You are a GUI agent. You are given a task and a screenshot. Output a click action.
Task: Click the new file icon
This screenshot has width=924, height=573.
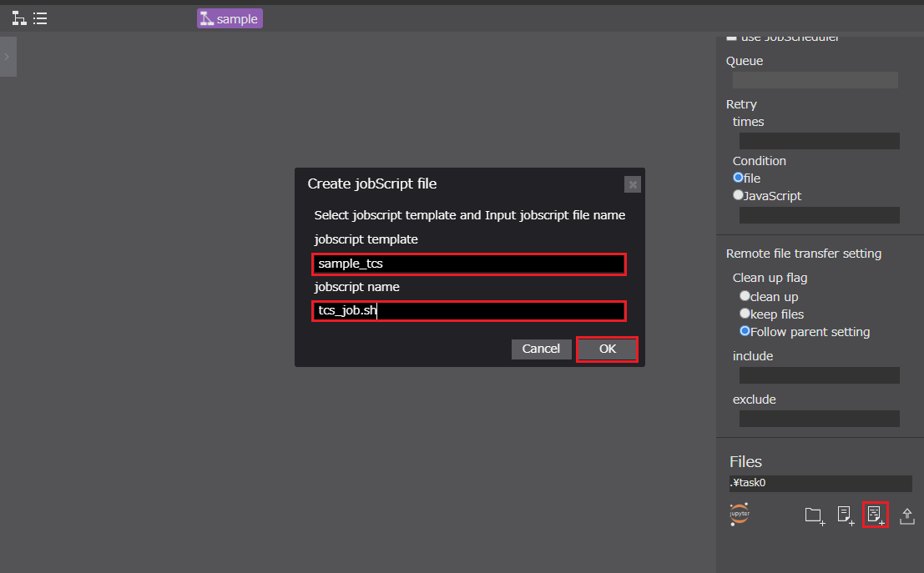846,515
